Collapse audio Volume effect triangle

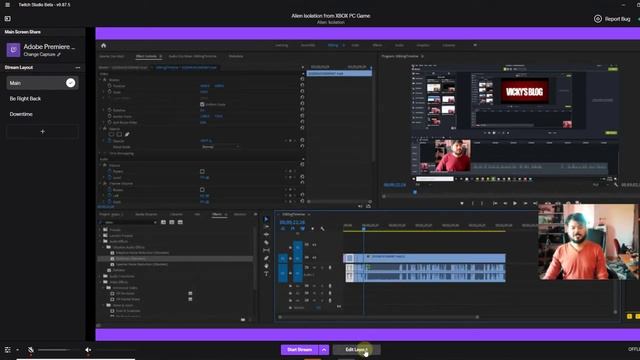point(100,165)
